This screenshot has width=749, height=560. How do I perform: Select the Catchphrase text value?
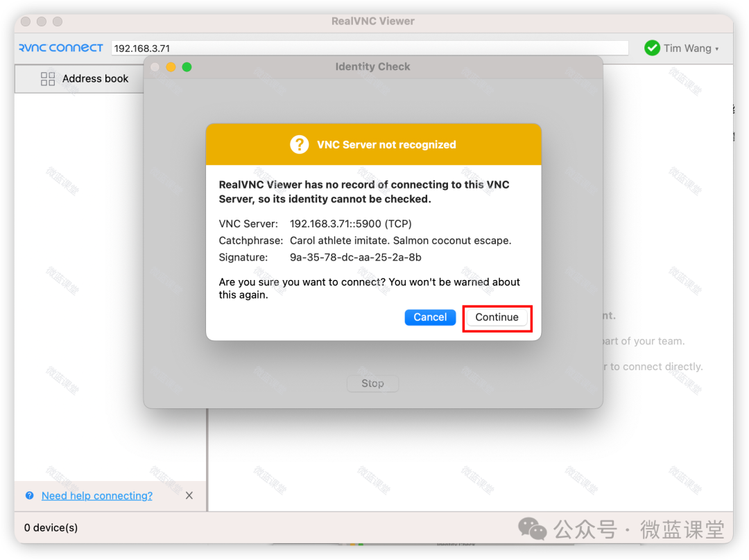(400, 240)
